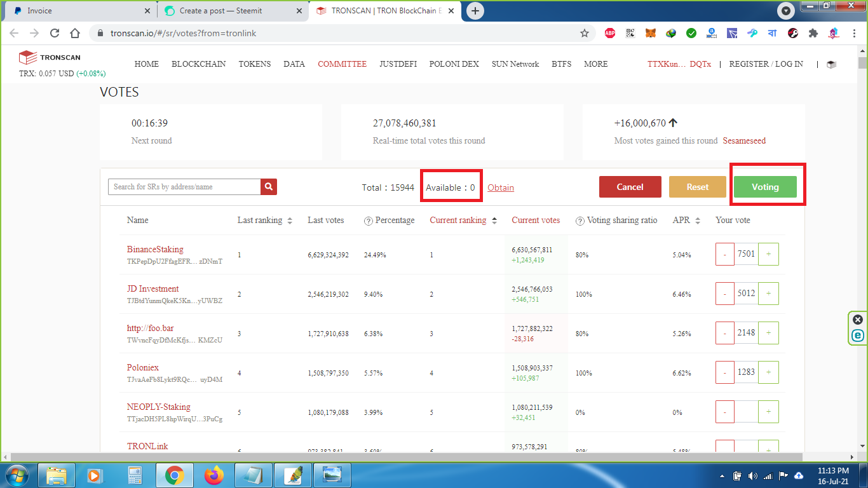The image size is (868, 488).
Task: Open the BLOCKCHAIN menu
Action: point(199,64)
